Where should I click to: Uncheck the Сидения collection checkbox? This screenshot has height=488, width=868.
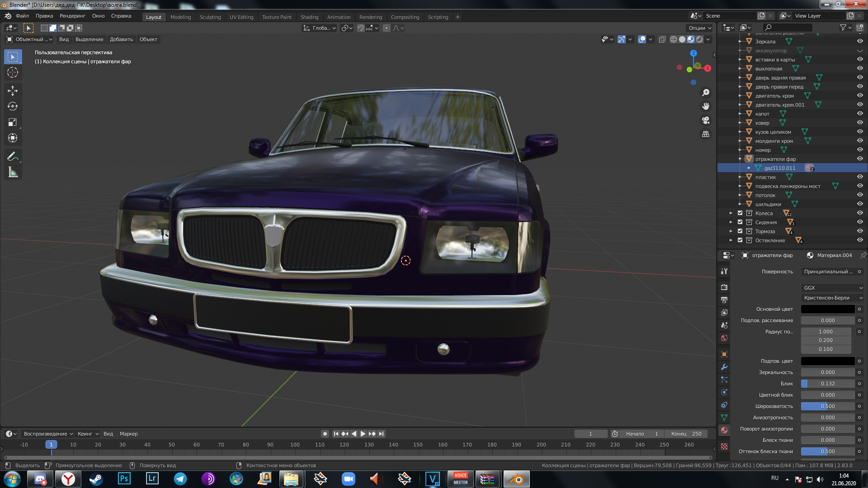(740, 222)
